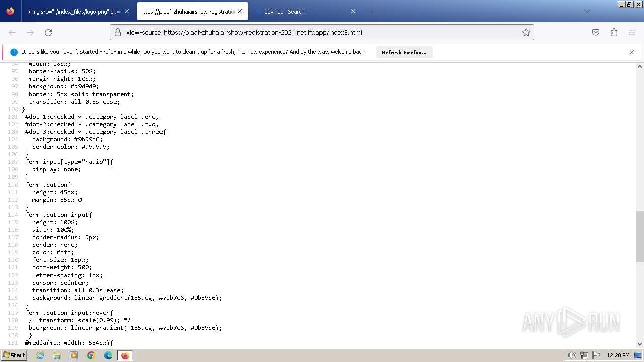
Task: Open media player from taskbar
Action: [x=74, y=355]
